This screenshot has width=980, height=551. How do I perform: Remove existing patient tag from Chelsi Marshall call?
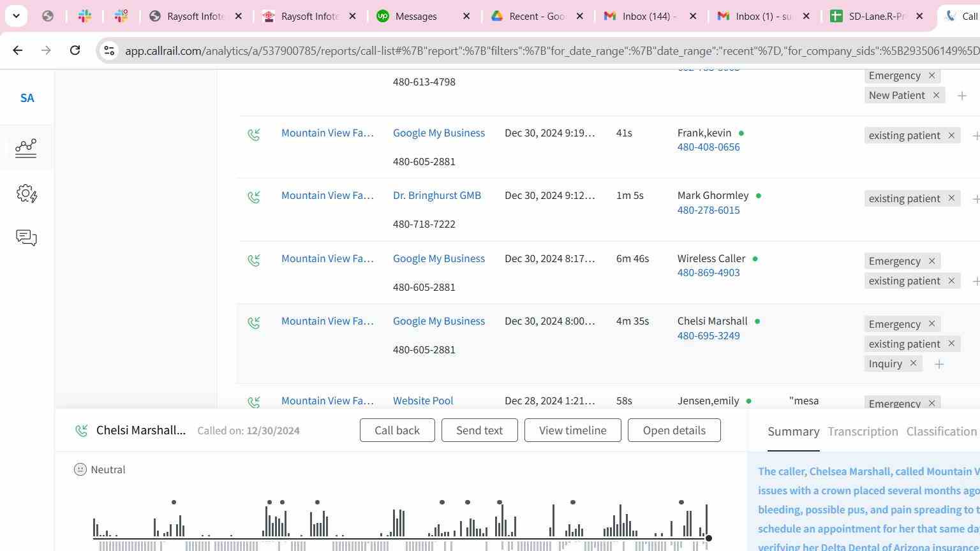(x=951, y=344)
